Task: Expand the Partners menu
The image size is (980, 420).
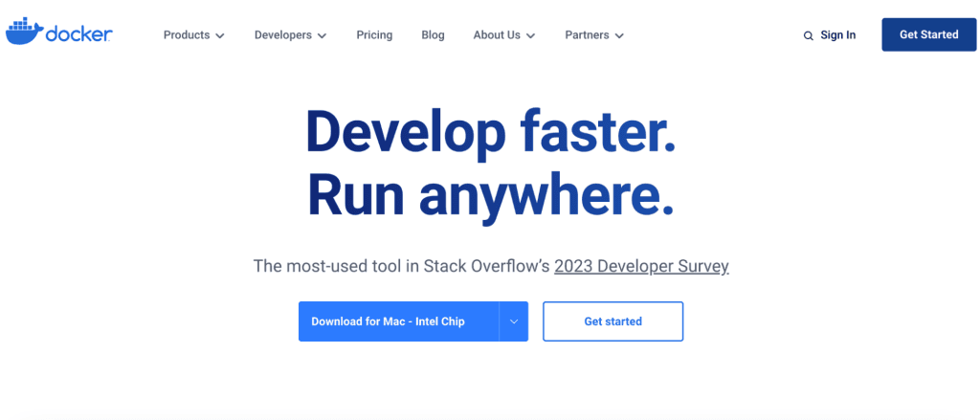Action: coord(594,35)
